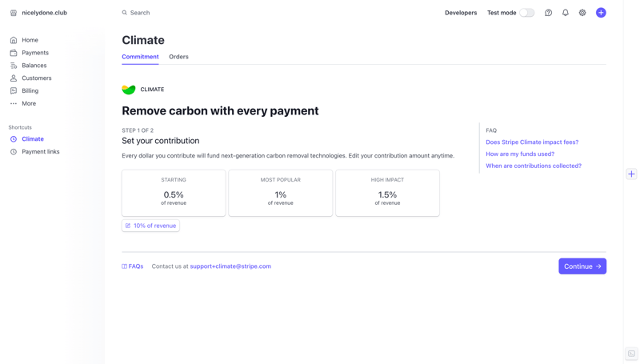640x364 pixels.
Task: Open Payments page from sidebar
Action: tap(35, 53)
